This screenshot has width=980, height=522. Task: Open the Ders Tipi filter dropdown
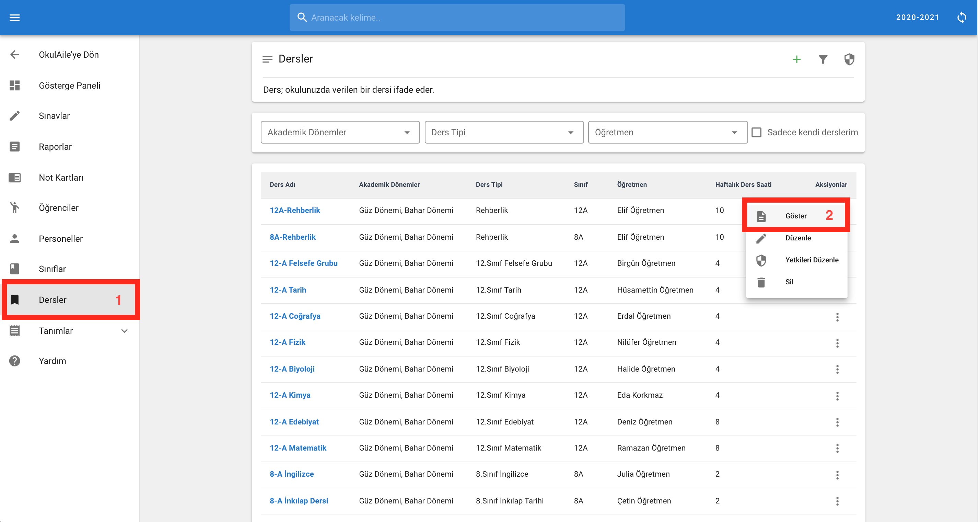point(504,132)
